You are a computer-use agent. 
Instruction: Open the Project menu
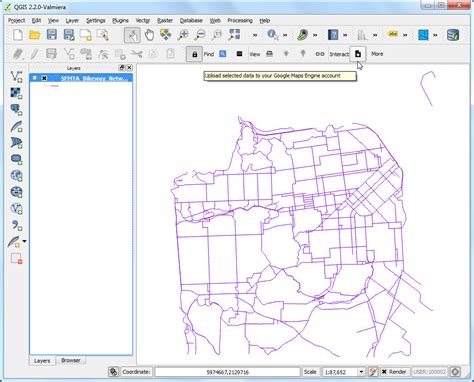click(16, 20)
